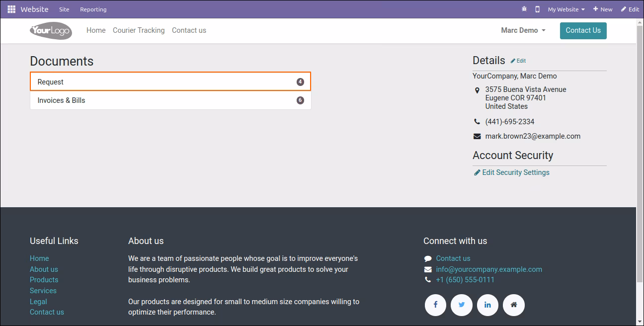Open the Request documents row

coord(170,82)
